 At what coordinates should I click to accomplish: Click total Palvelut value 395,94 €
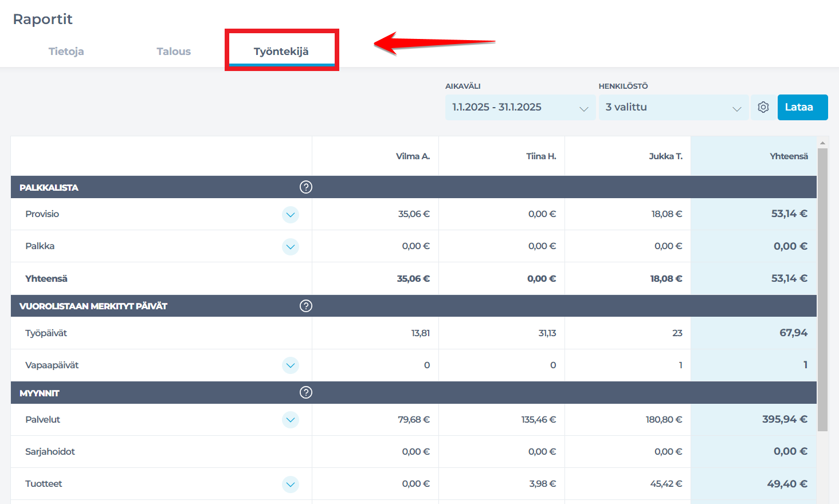tap(785, 419)
